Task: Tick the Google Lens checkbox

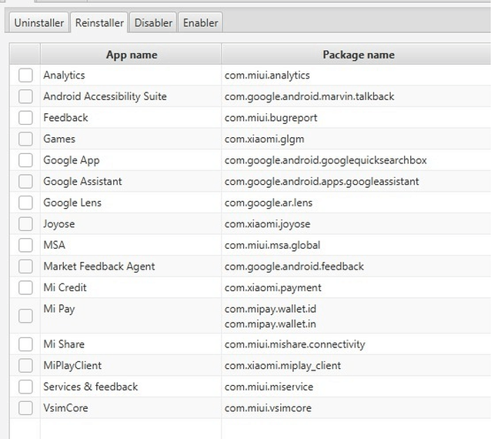Action: tap(25, 203)
